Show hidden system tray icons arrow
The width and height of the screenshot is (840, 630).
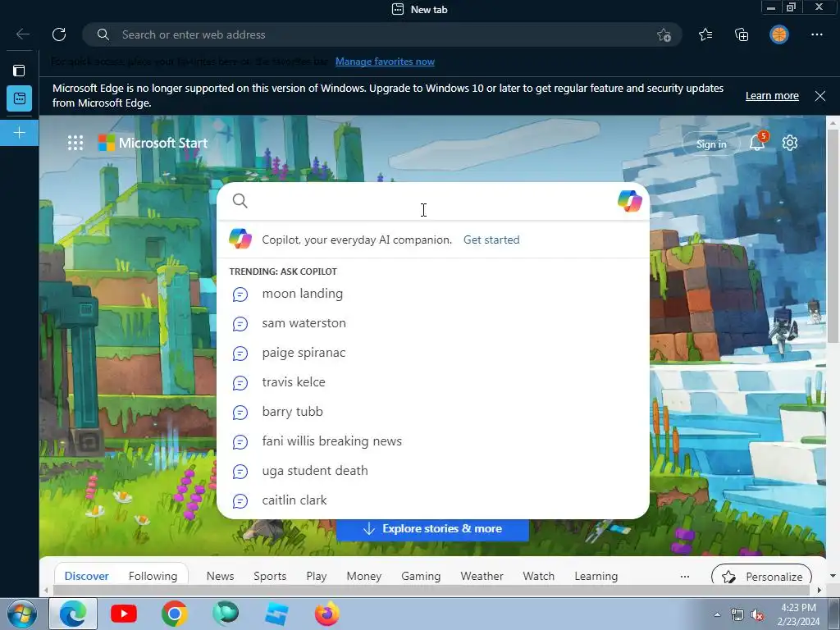(x=717, y=615)
